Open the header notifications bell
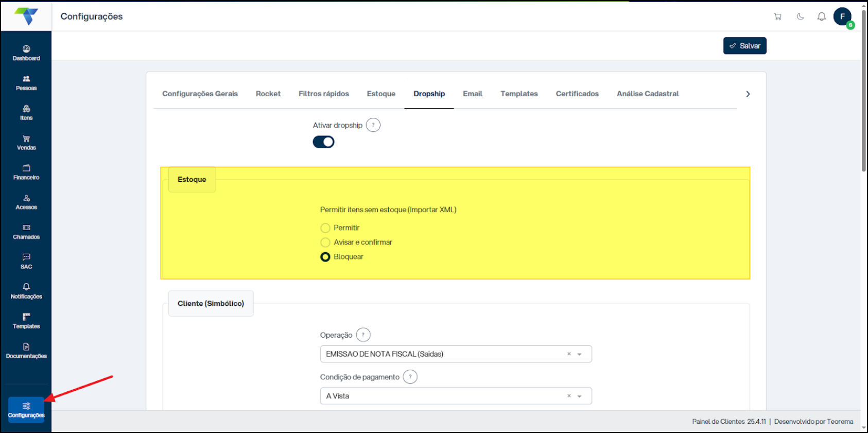The height and width of the screenshot is (433, 868). click(822, 16)
